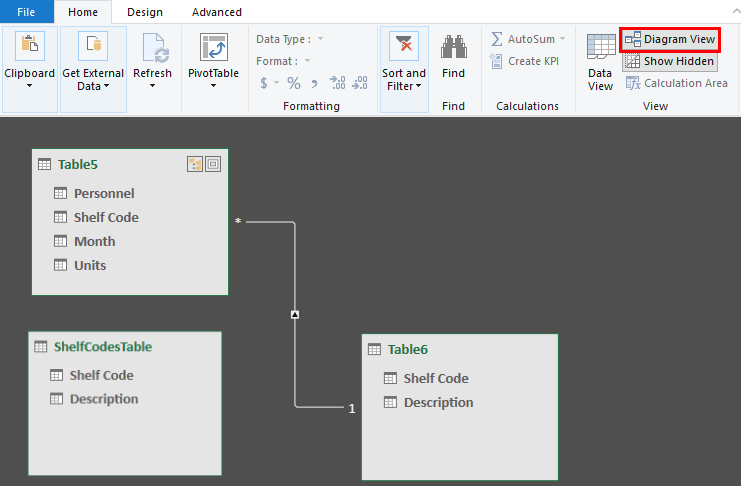Select the Month field in Table5
The height and width of the screenshot is (486, 741).
click(x=94, y=241)
